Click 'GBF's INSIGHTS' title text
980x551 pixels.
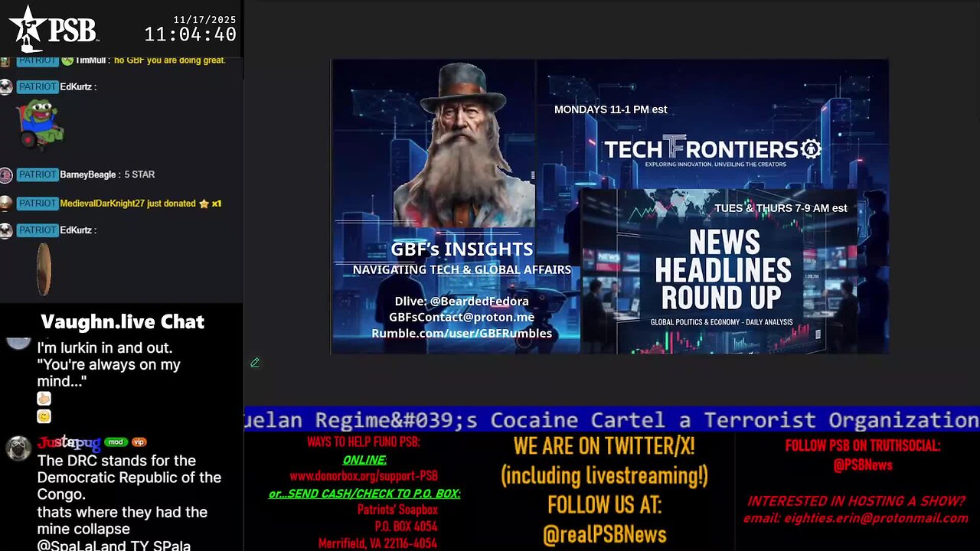pyautogui.click(x=462, y=249)
